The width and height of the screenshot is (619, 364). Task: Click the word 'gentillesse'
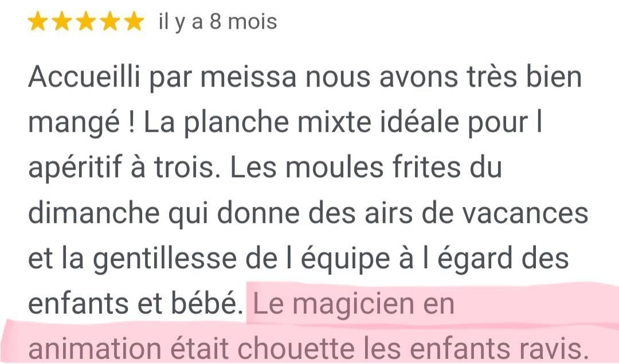pos(165,259)
